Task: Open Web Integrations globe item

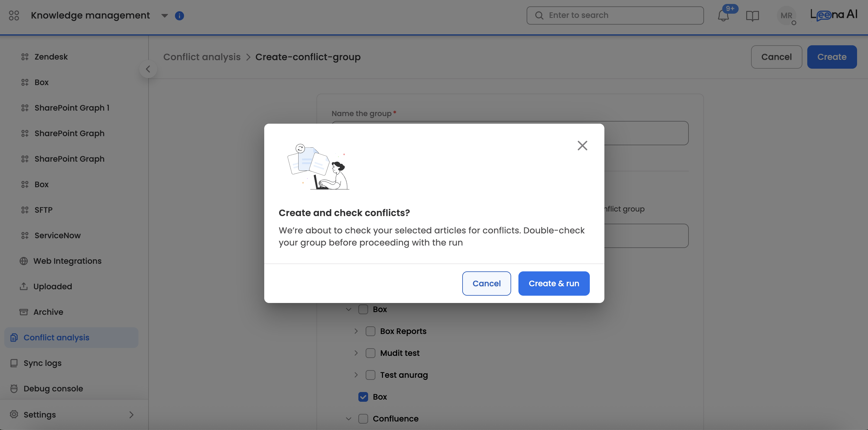Action: pyautogui.click(x=67, y=261)
